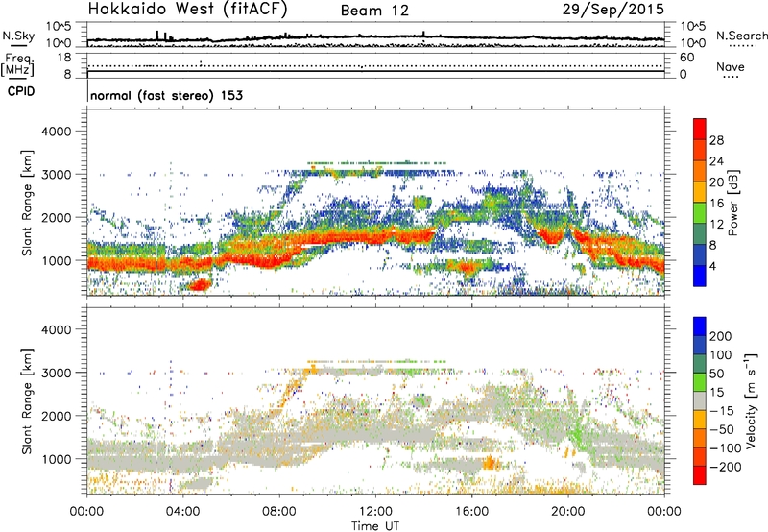
Task: Select the 20:00 time tick label
Action: 567,512
